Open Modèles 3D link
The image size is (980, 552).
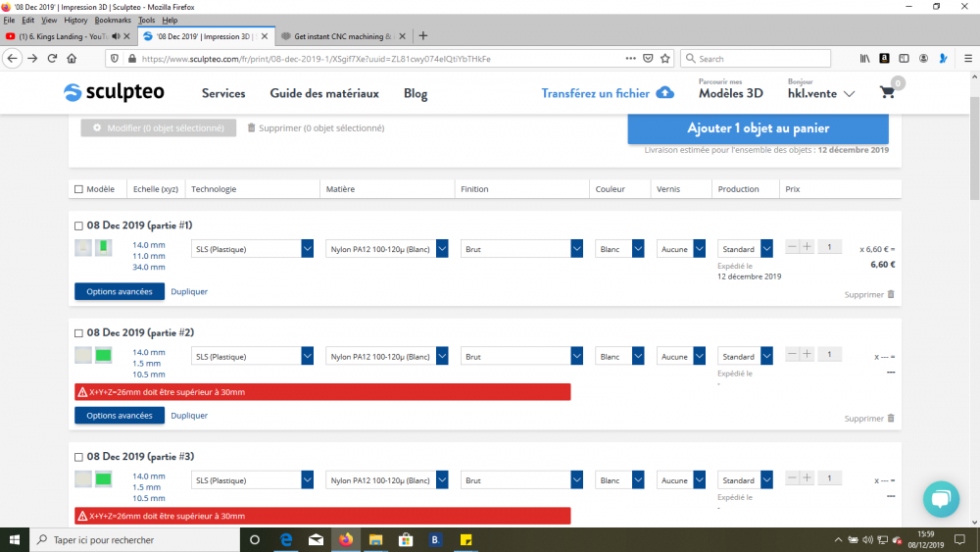731,93
